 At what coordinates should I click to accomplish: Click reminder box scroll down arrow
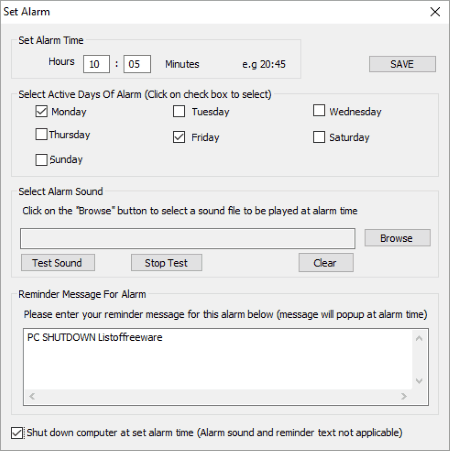pyautogui.click(x=419, y=381)
